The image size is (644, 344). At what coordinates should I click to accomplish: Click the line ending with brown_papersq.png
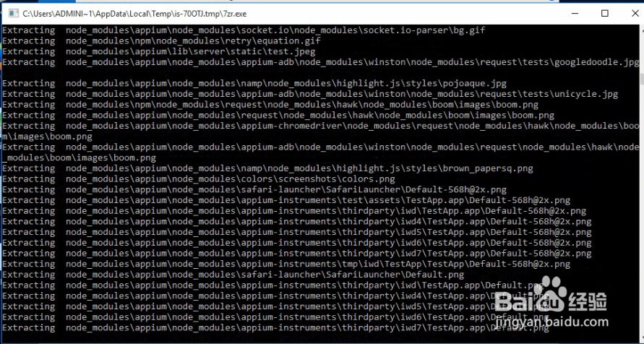click(267, 168)
